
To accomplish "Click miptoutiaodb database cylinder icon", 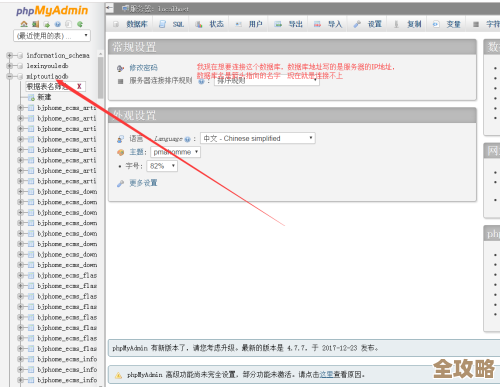I will point(20,76).
